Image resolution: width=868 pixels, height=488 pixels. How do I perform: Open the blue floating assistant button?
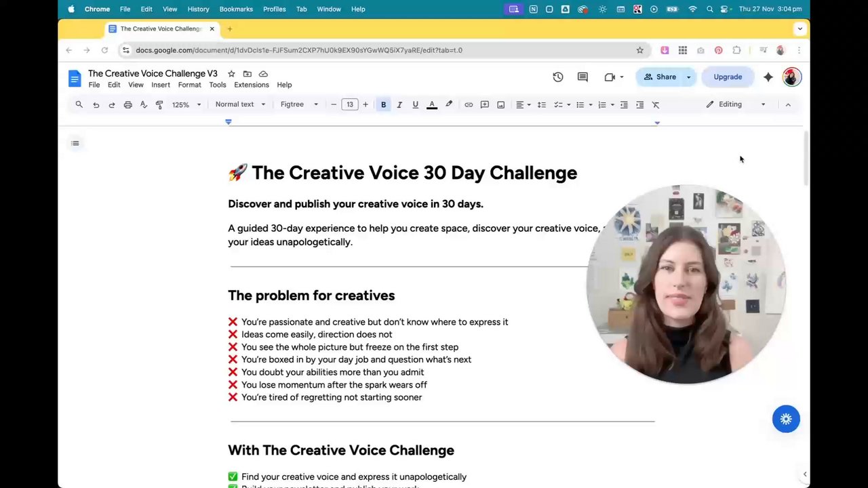786,419
